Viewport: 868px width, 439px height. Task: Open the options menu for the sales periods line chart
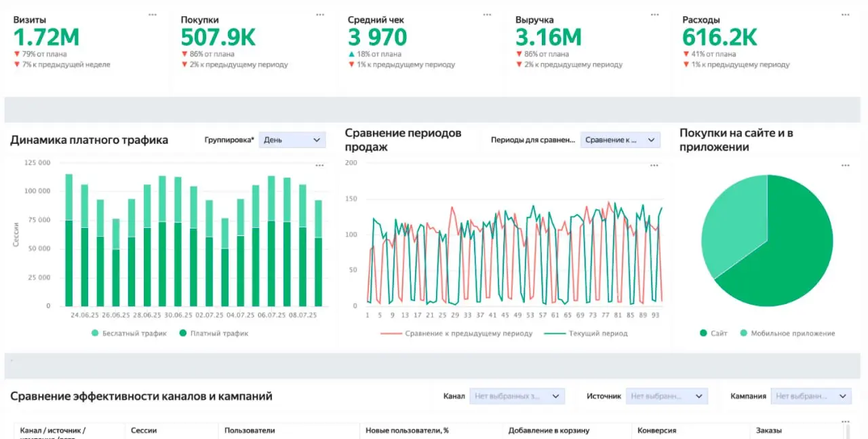[x=654, y=166]
